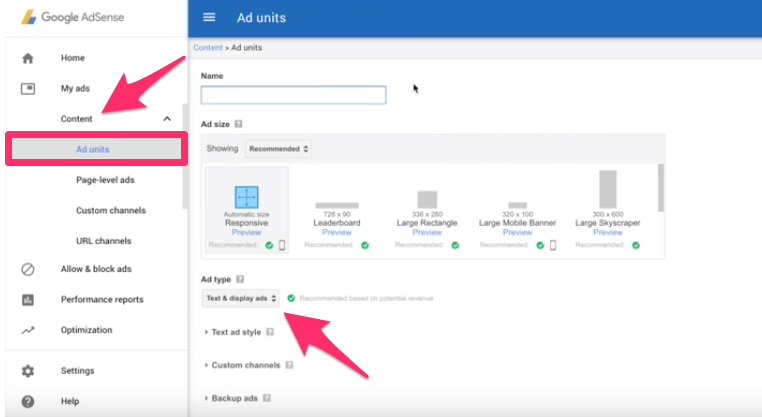Click the Large Rectangle recommended green checkmark

click(x=455, y=245)
